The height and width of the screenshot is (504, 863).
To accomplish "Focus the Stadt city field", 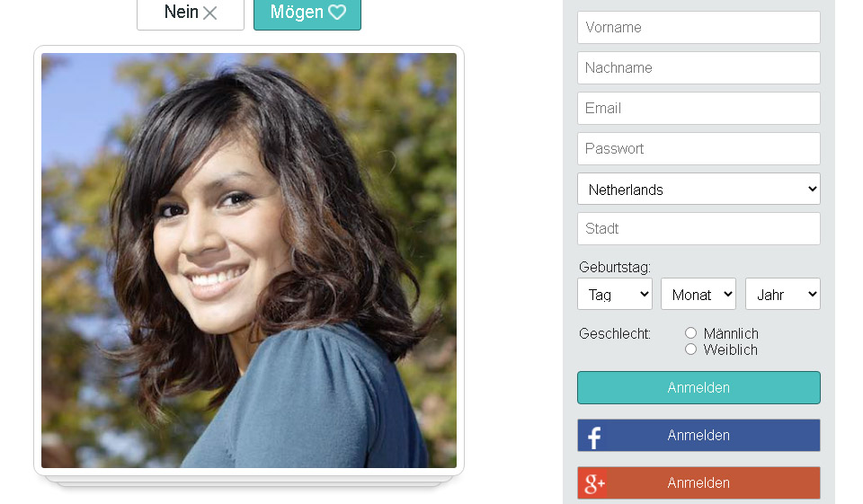I will coord(698,228).
